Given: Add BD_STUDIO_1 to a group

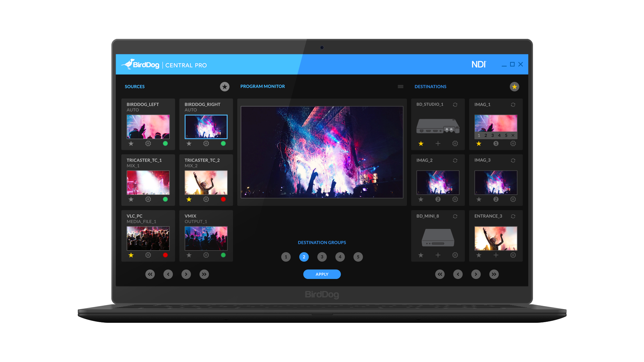Looking at the screenshot, I should pos(438,143).
